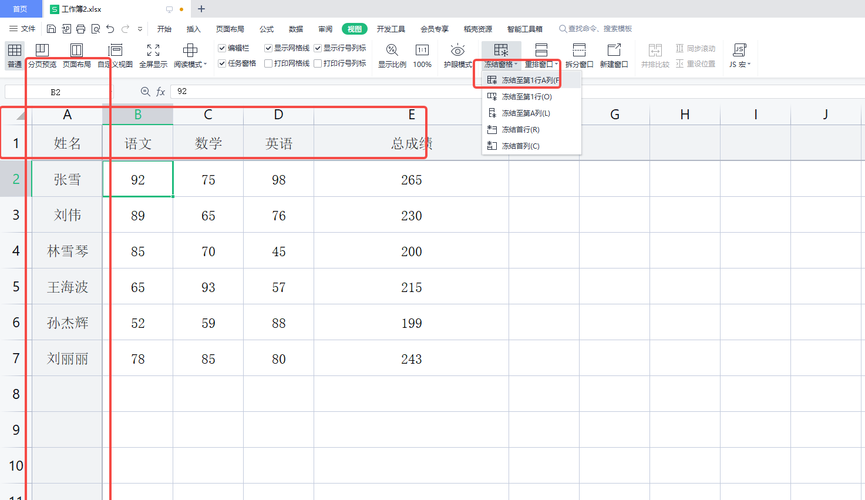
Task: Click the fx insert function icon
Action: [x=161, y=92]
